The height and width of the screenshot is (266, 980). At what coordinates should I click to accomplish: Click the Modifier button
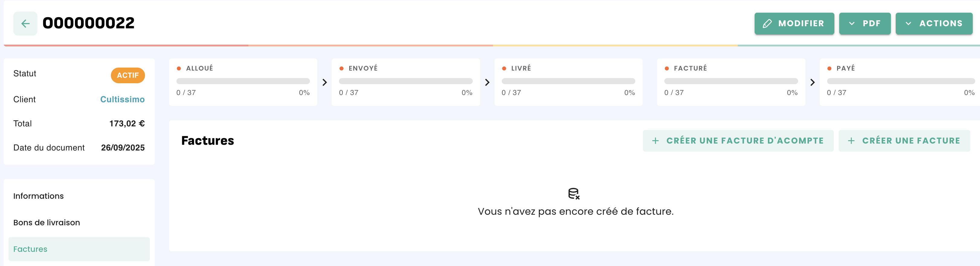(794, 24)
